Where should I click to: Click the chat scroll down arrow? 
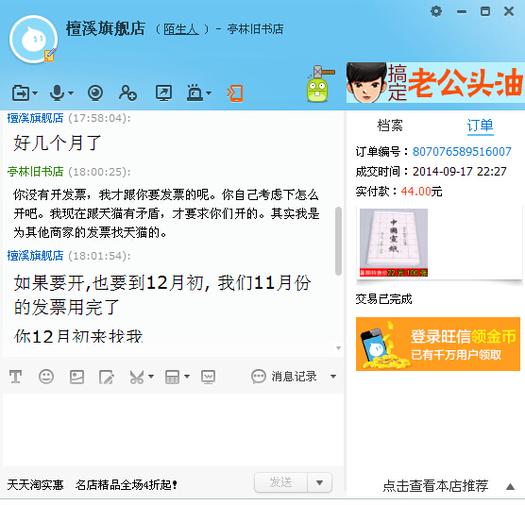pos(338,348)
